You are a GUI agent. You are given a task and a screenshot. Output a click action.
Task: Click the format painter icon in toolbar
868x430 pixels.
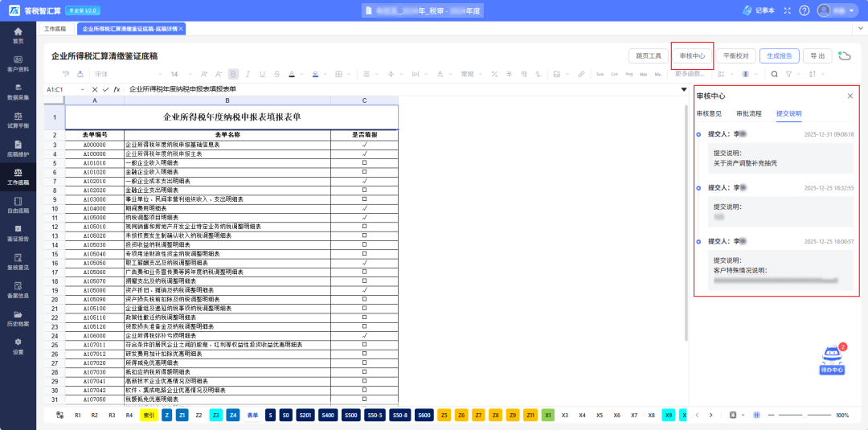(66, 74)
